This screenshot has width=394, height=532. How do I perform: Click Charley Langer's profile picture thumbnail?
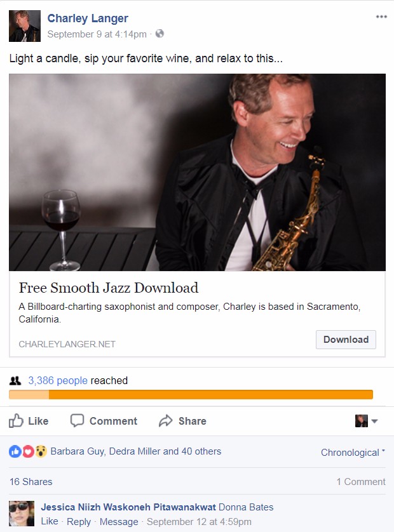coord(24,26)
